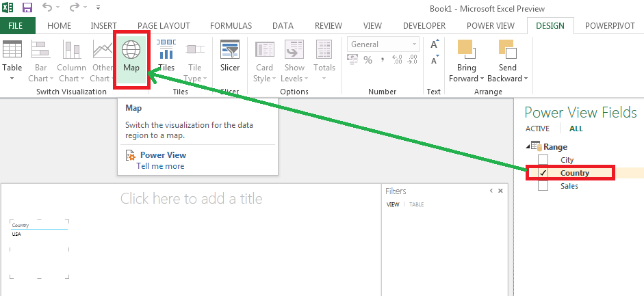Viewport: 644px width, 296px height.
Task: Apply comma style number format
Action: [x=383, y=60]
